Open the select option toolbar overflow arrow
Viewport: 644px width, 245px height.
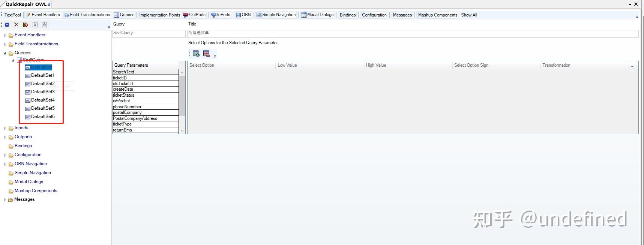[x=215, y=56]
